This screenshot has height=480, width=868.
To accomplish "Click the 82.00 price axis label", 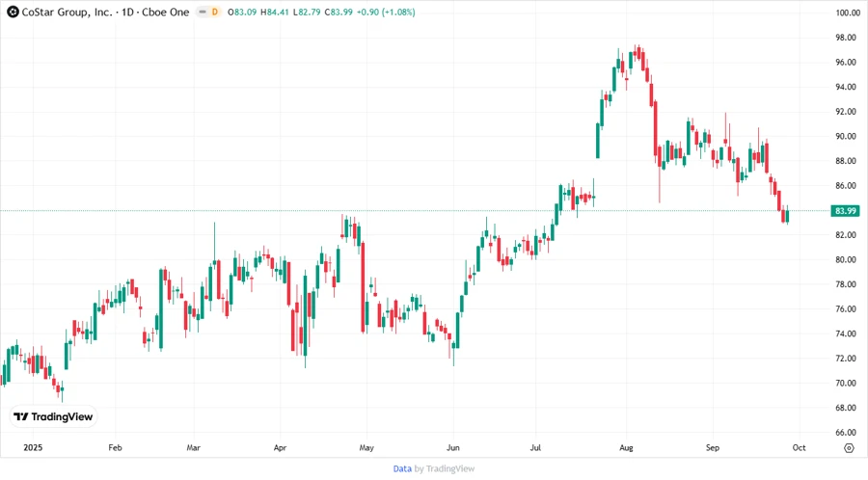I will tap(845, 235).
